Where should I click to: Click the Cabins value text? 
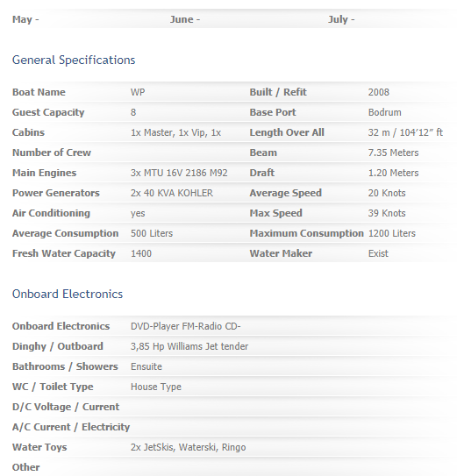(x=175, y=132)
